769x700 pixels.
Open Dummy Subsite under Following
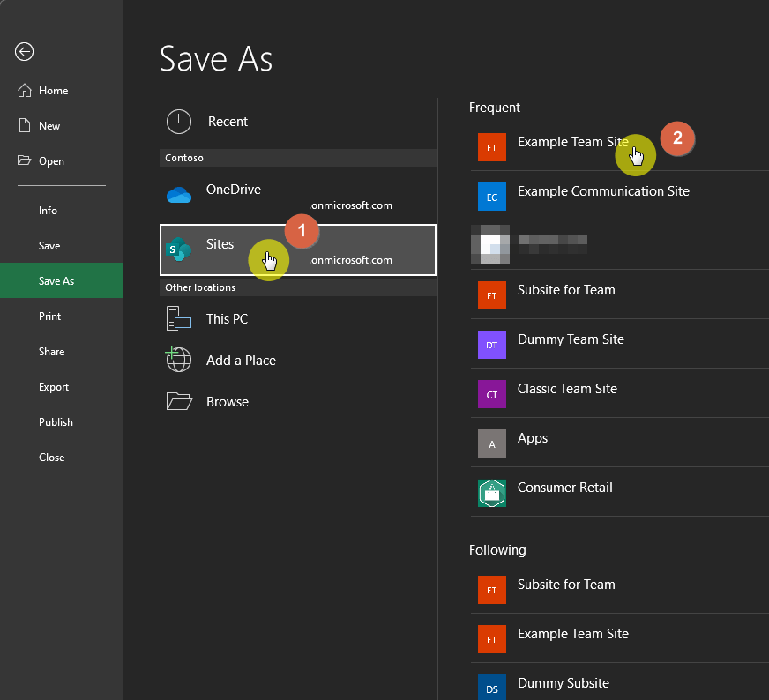pos(619,682)
